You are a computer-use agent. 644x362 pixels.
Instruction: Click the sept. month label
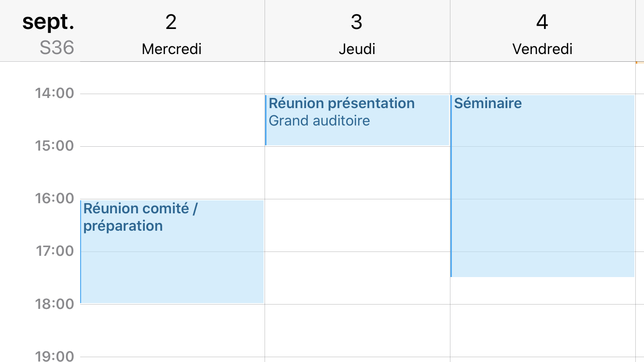(48, 22)
